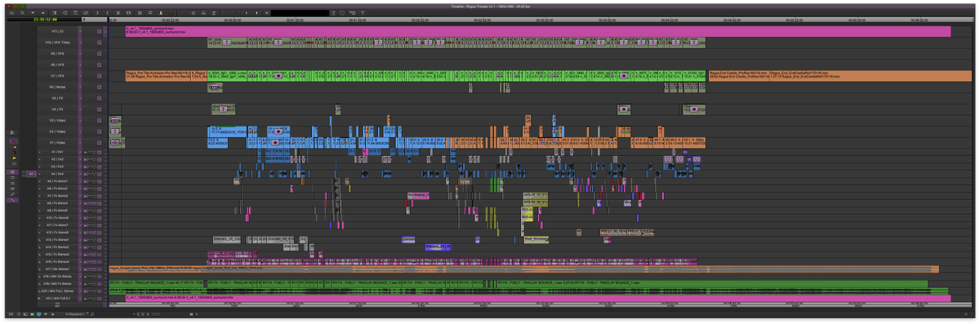Click the small effect clip on V3 / Video
The width and height of the screenshot is (980, 324).
coord(114,121)
